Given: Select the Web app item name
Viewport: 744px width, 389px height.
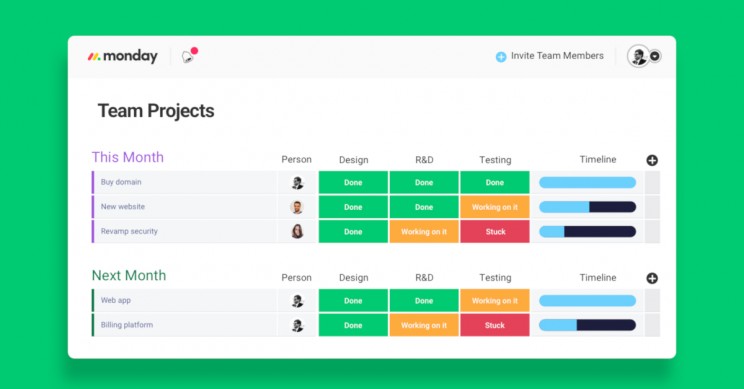Looking at the screenshot, I should click(116, 300).
